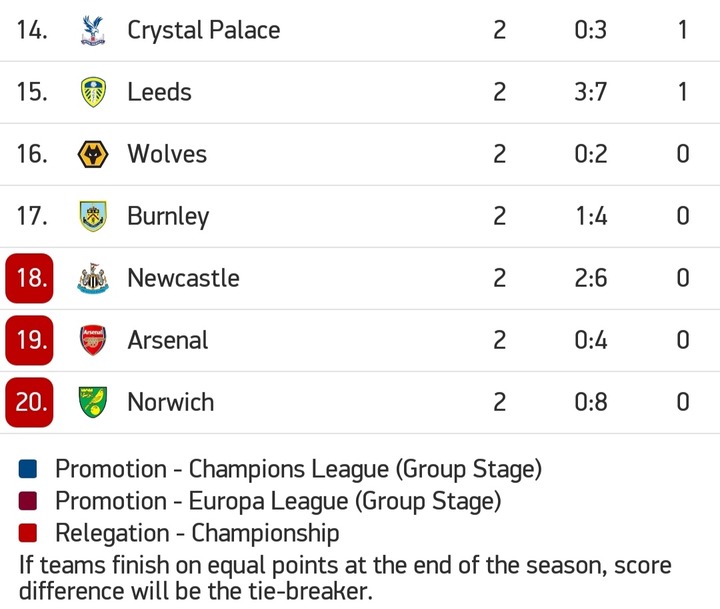Screen dimensions: 720x609
Task: Click the red 18. relegation badge
Action: point(29,278)
